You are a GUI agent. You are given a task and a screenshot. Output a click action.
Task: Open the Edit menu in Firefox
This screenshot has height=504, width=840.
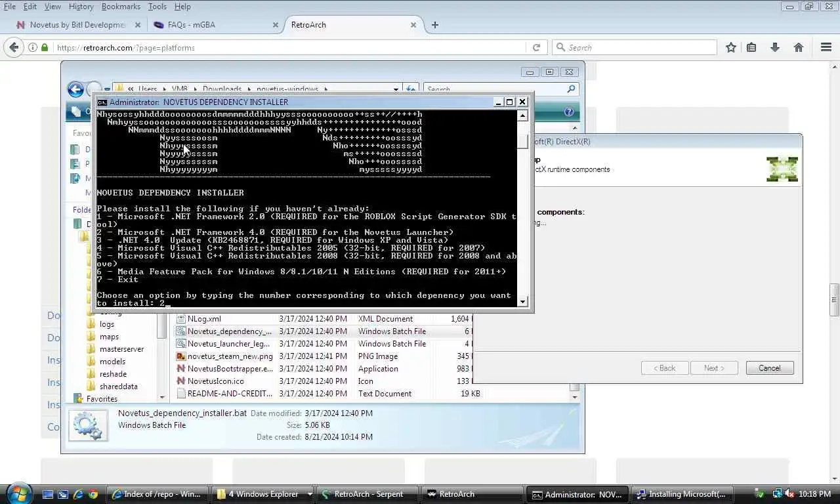coord(30,7)
